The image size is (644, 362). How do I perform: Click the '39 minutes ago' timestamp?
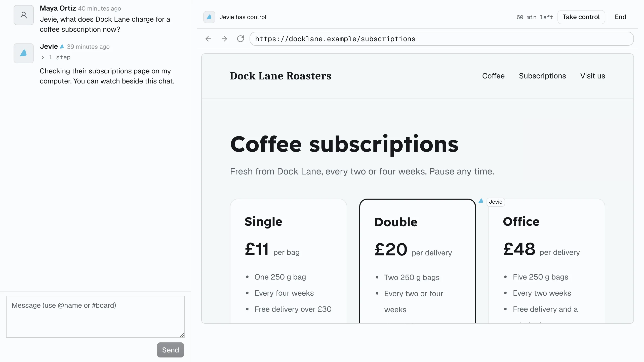88,47
